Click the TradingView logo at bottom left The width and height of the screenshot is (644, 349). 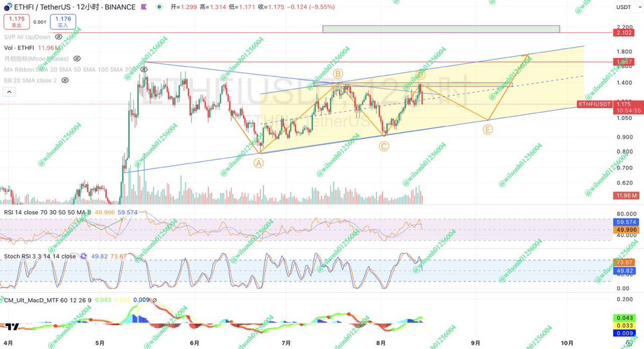[x=13, y=326]
